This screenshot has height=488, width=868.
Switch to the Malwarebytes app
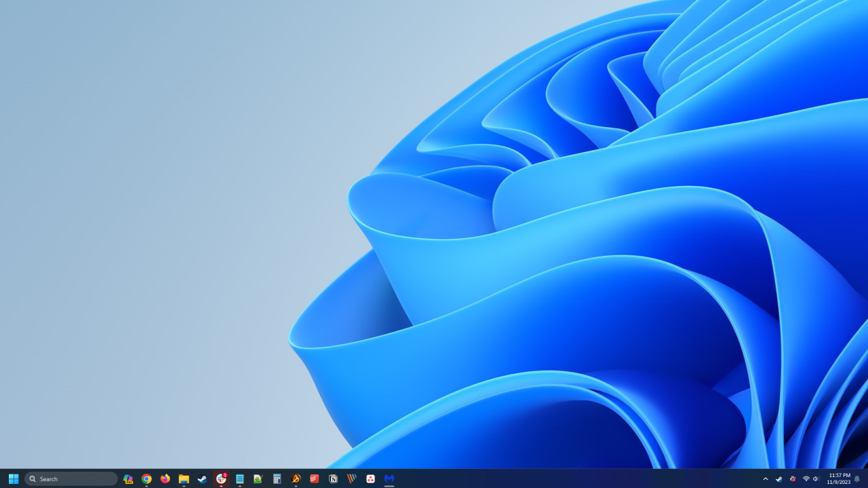389,478
